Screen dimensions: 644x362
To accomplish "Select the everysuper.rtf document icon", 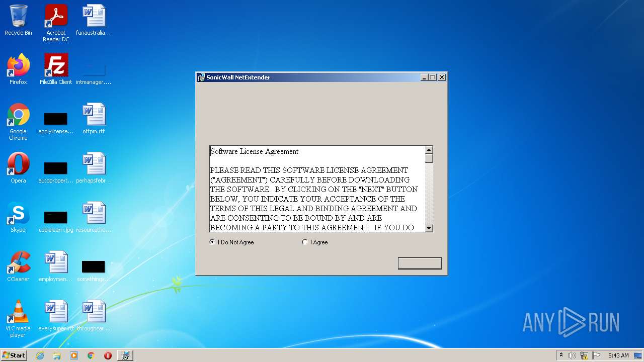I will pyautogui.click(x=56, y=316).
